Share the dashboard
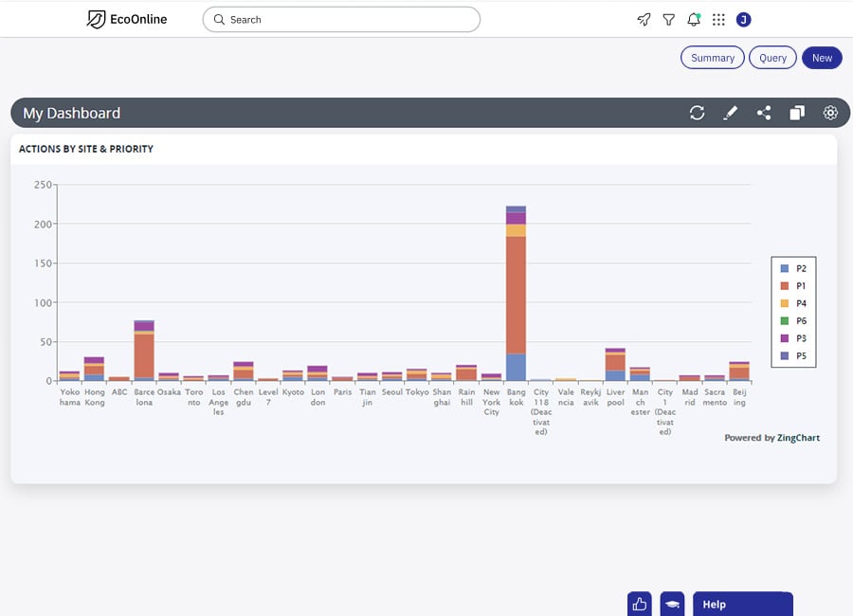The height and width of the screenshot is (616, 853). (x=764, y=113)
